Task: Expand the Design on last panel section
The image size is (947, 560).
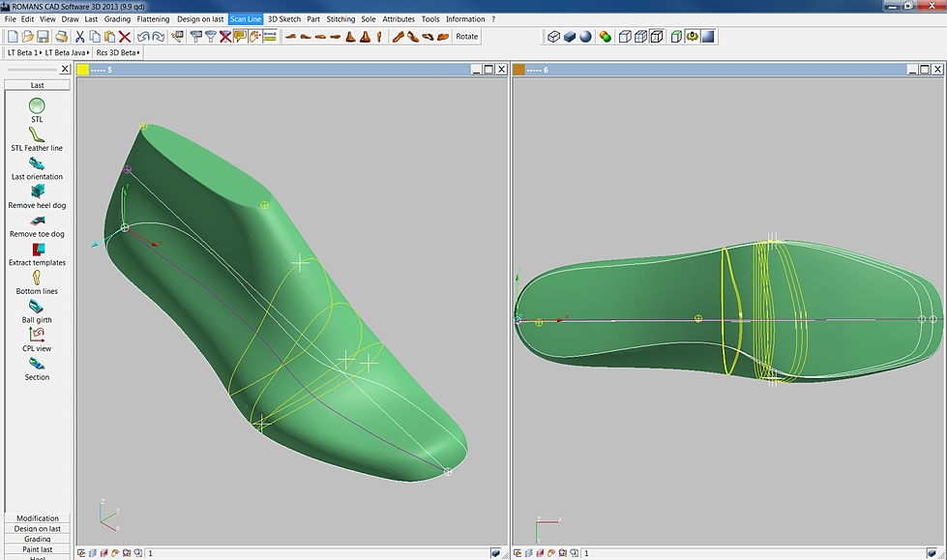Action: tap(38, 529)
